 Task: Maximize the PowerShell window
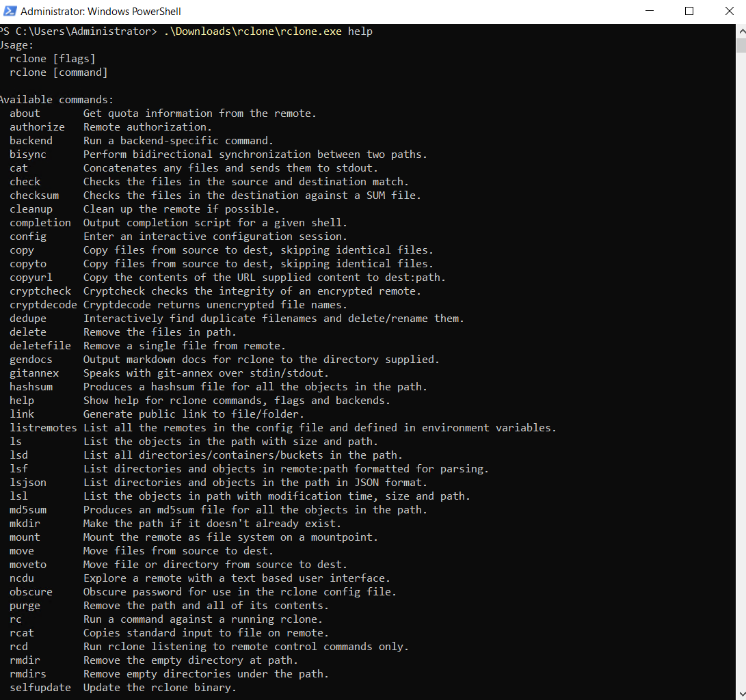click(689, 11)
